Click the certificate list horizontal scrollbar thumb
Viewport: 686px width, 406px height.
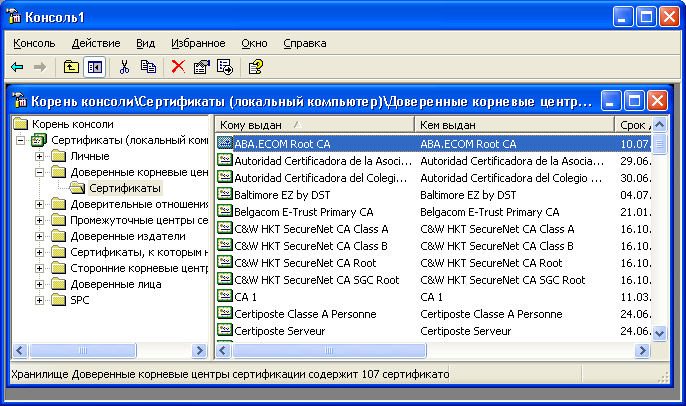[x=329, y=350]
